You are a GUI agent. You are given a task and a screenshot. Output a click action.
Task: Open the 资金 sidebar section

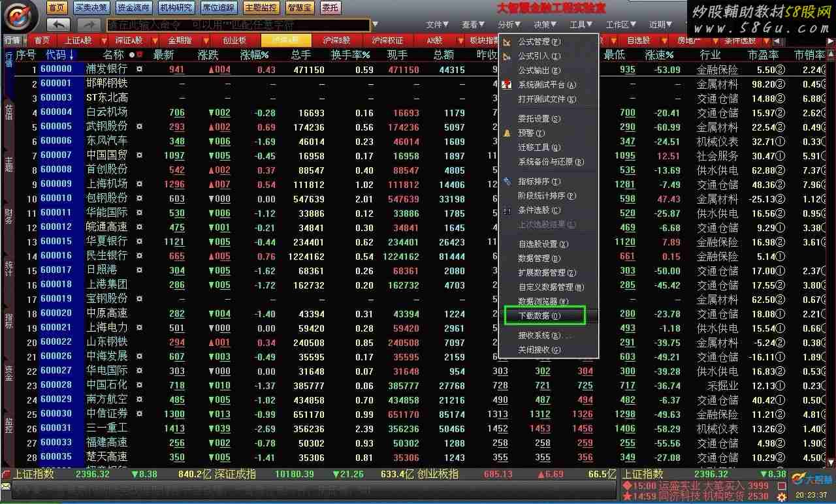[x=8, y=372]
